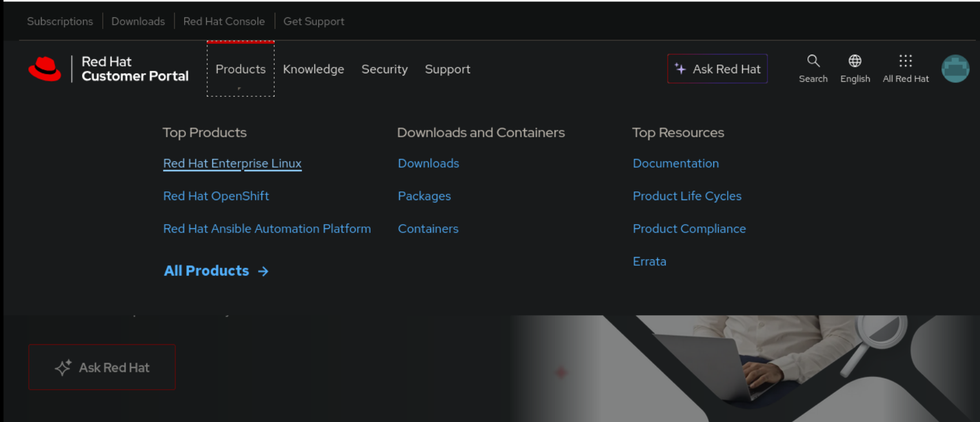This screenshot has width=980, height=422.
Task: Click the Top Products heading
Action: point(204,133)
